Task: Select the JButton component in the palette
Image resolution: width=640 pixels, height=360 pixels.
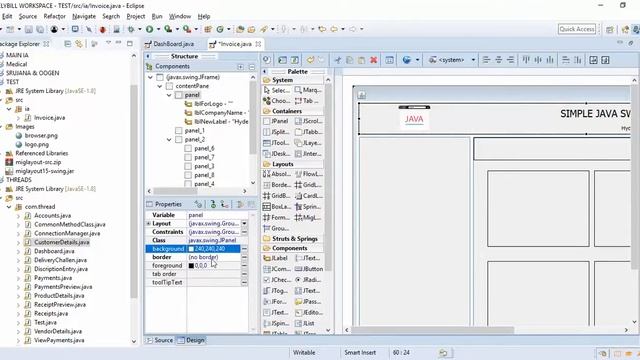Action: pyautogui.click(x=309, y=269)
